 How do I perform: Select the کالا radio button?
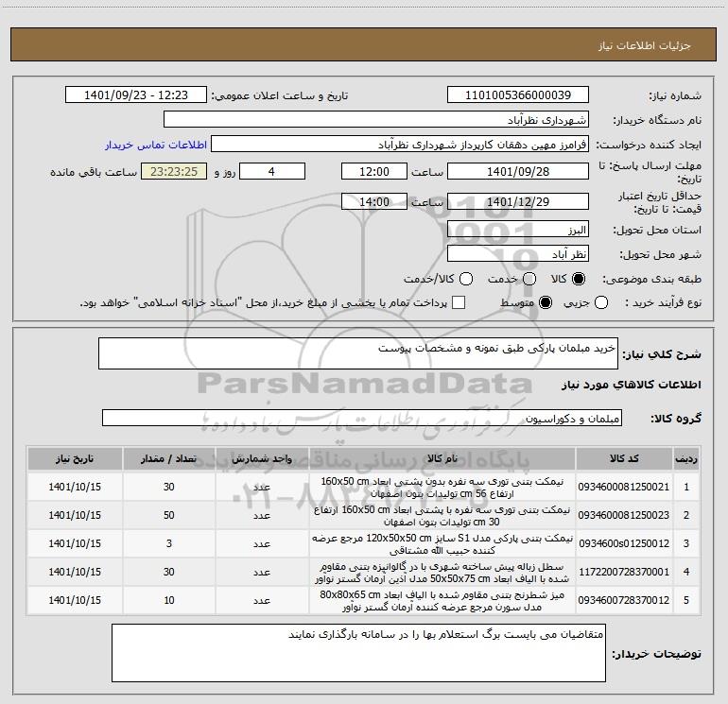[579, 279]
